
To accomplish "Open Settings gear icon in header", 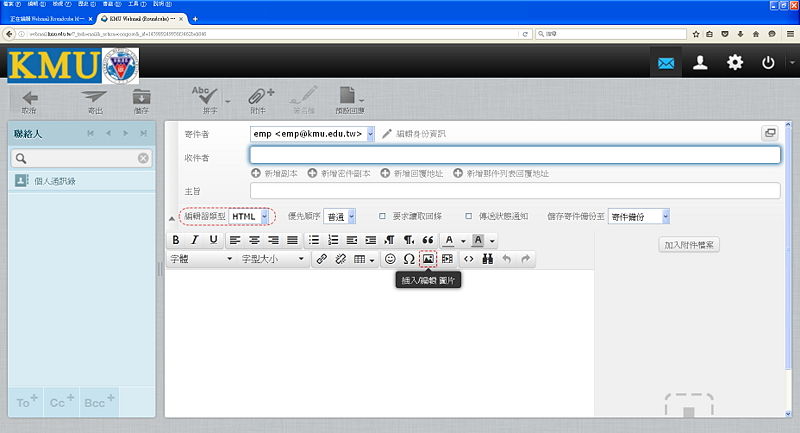I will point(735,63).
